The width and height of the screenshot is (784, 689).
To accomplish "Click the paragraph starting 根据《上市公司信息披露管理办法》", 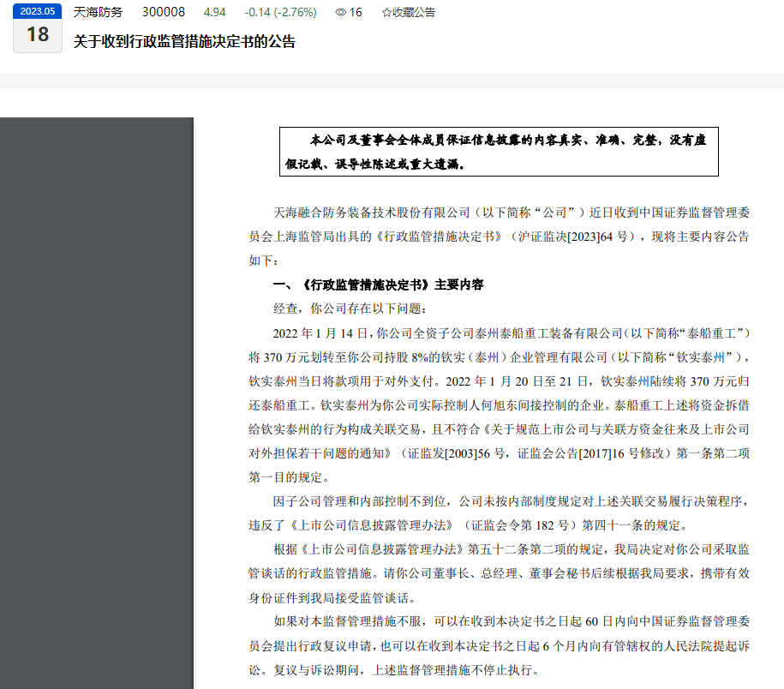I will click(499, 573).
